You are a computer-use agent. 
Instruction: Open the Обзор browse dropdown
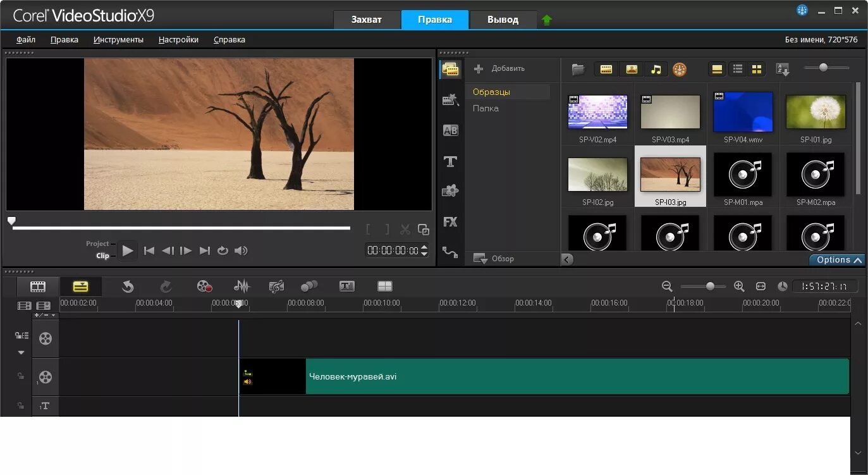tap(494, 259)
